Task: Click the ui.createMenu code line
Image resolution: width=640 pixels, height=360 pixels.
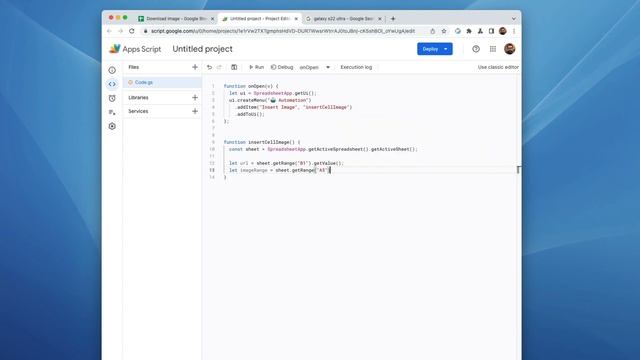Action: (270, 100)
